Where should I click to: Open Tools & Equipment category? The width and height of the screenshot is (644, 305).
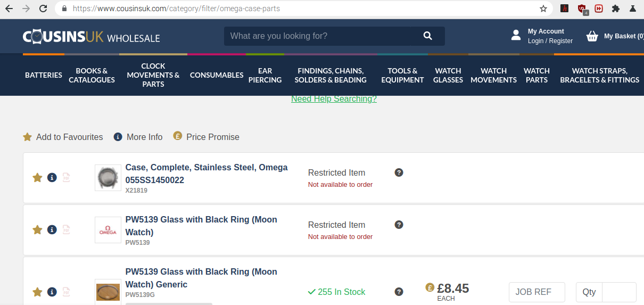(x=402, y=75)
